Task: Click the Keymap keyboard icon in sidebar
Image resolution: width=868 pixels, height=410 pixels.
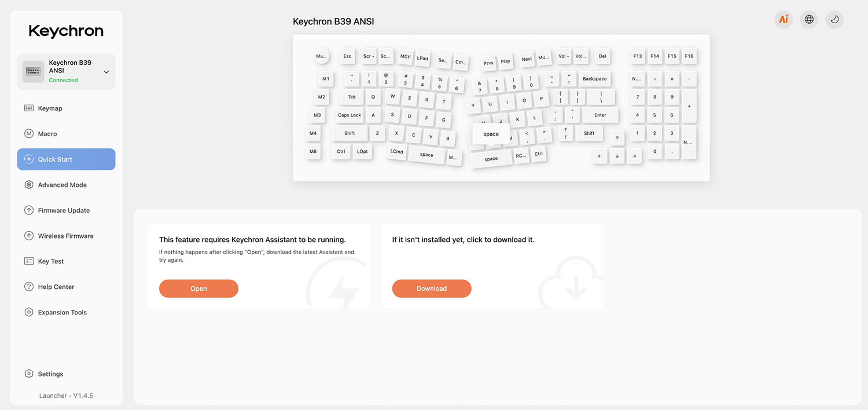Action: (29, 108)
